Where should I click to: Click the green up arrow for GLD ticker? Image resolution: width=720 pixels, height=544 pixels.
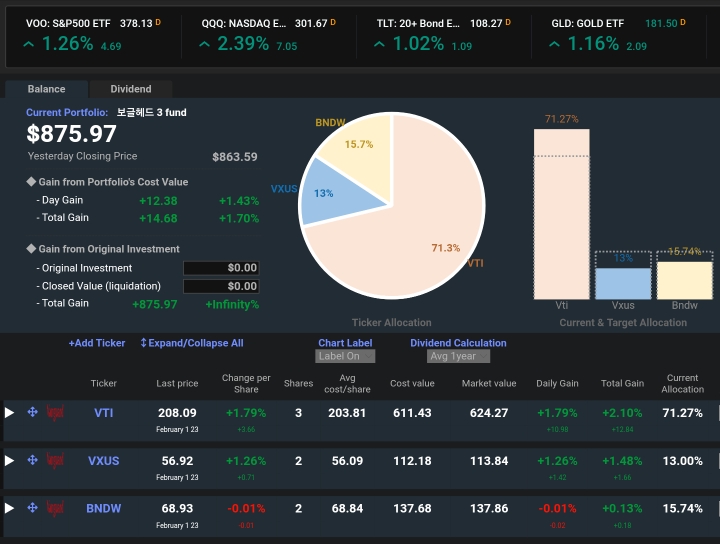[x=554, y=45]
